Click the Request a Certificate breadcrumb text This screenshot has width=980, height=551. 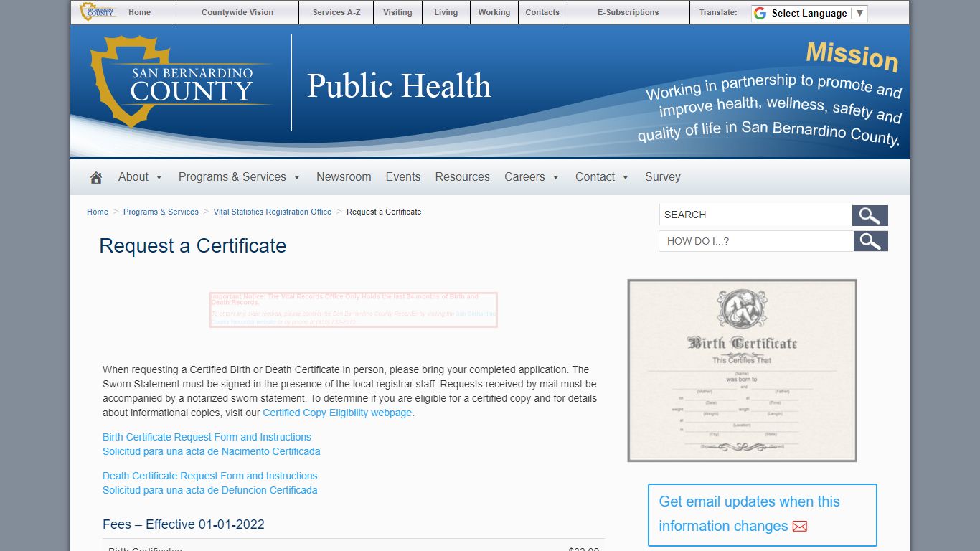(384, 212)
